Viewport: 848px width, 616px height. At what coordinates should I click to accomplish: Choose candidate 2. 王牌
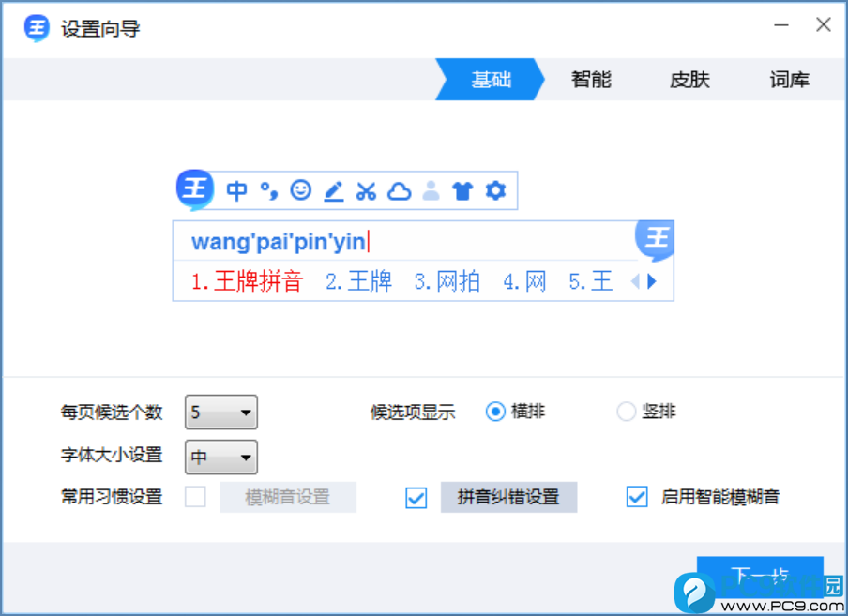click(358, 281)
